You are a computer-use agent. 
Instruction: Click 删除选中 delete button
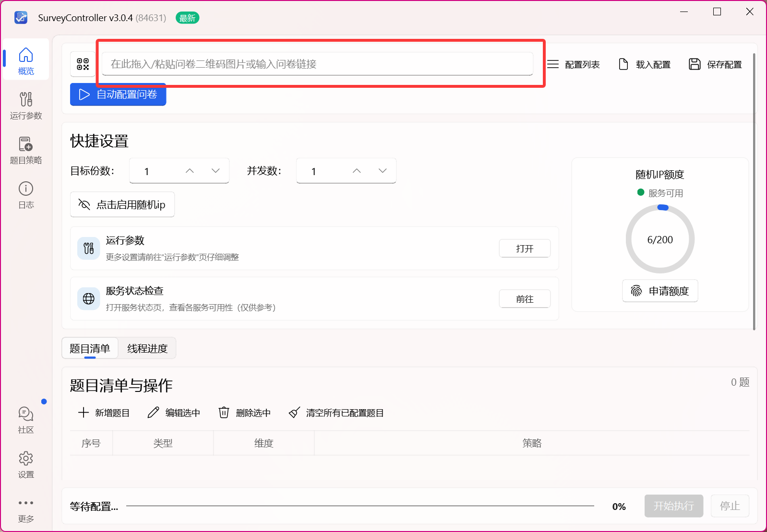point(245,413)
